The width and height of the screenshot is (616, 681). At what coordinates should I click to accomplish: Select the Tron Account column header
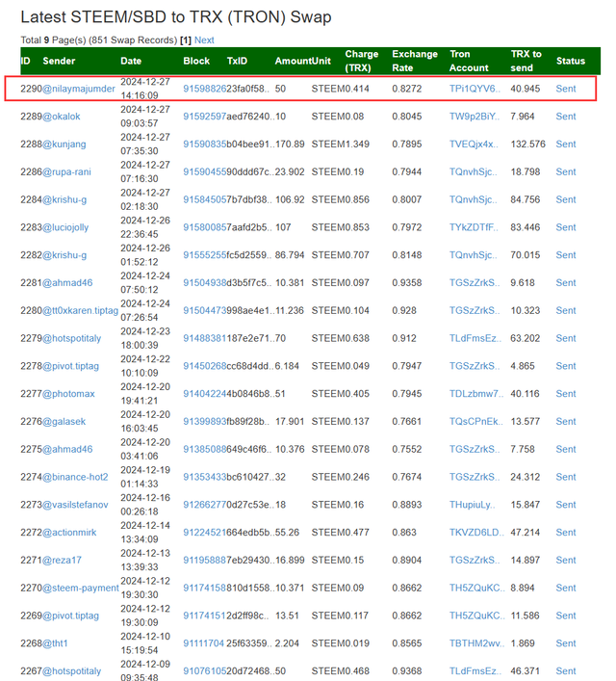(x=469, y=61)
